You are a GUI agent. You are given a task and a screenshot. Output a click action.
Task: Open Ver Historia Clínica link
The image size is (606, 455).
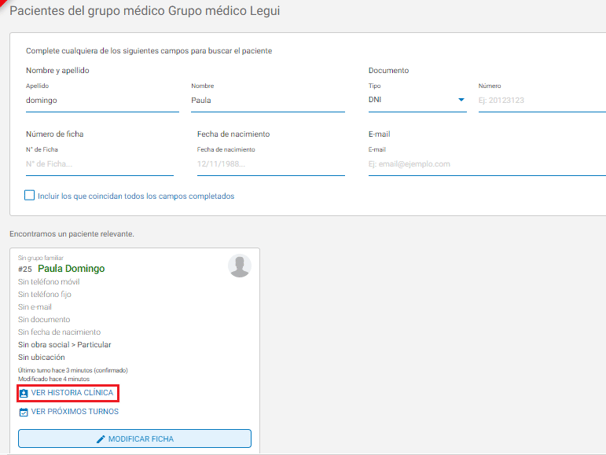(x=72, y=394)
